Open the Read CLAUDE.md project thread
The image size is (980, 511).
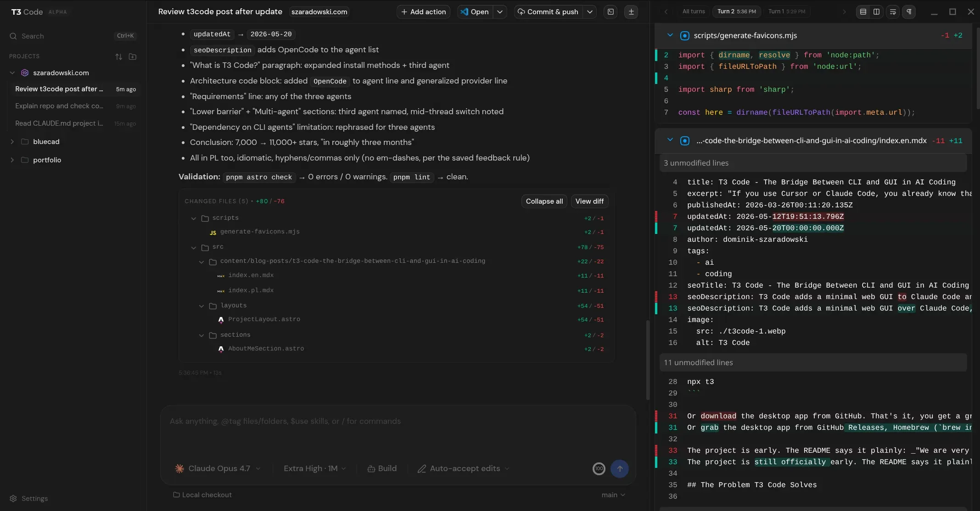pyautogui.click(x=75, y=123)
